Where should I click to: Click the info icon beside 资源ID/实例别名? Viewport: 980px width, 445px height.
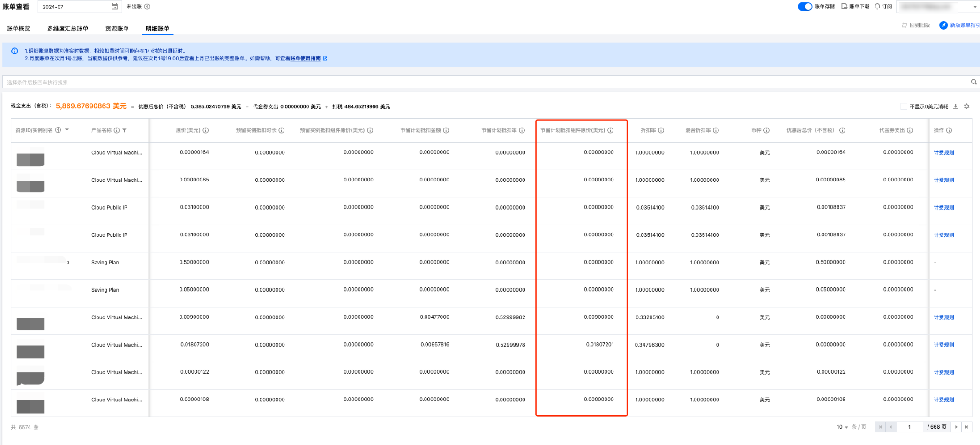pos(58,130)
